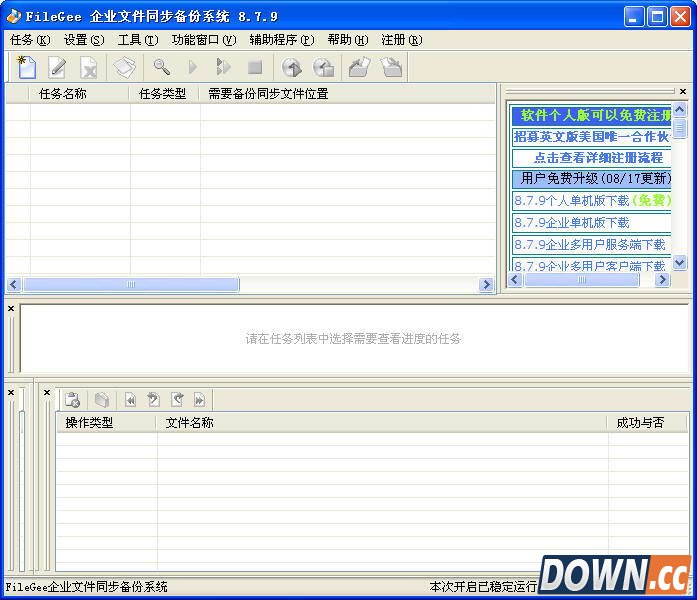Close the news side panel with X
The height and width of the screenshot is (600, 697).
683,92
